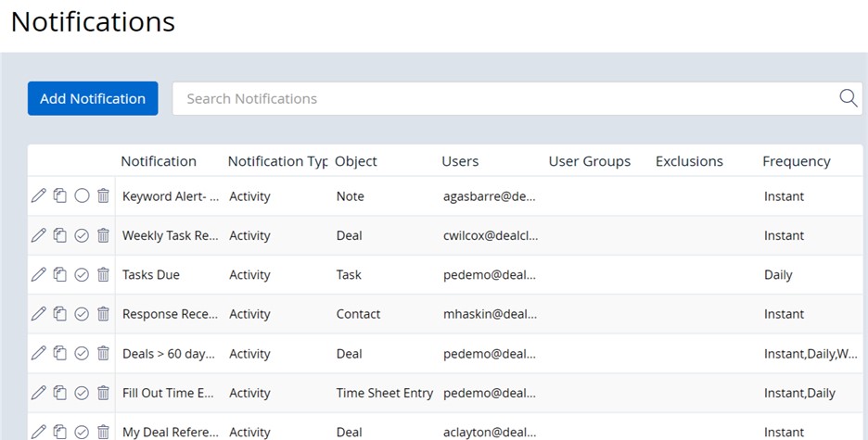
Task: Delete the Keyword Alert notification
Action: [x=103, y=195]
